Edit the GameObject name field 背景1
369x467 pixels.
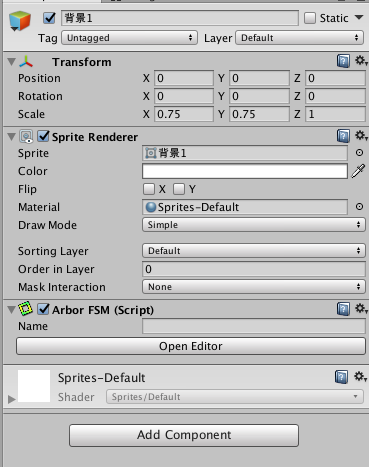click(x=180, y=18)
